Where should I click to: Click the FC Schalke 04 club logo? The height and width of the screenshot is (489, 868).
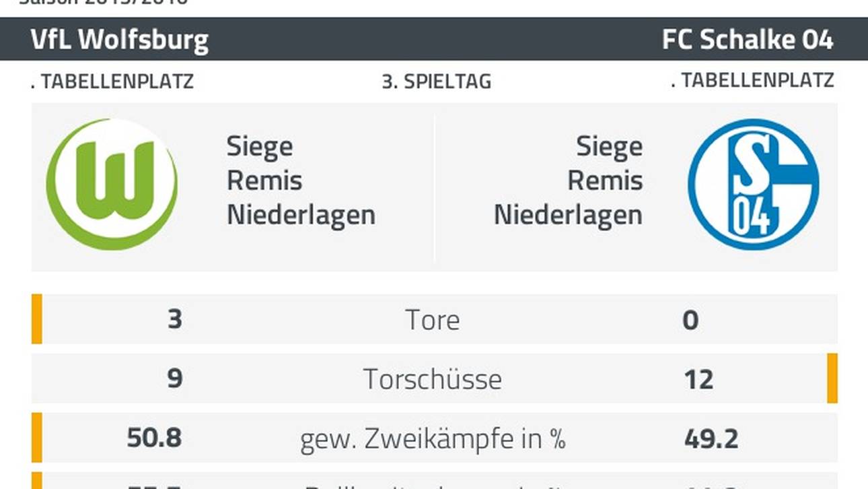click(753, 184)
